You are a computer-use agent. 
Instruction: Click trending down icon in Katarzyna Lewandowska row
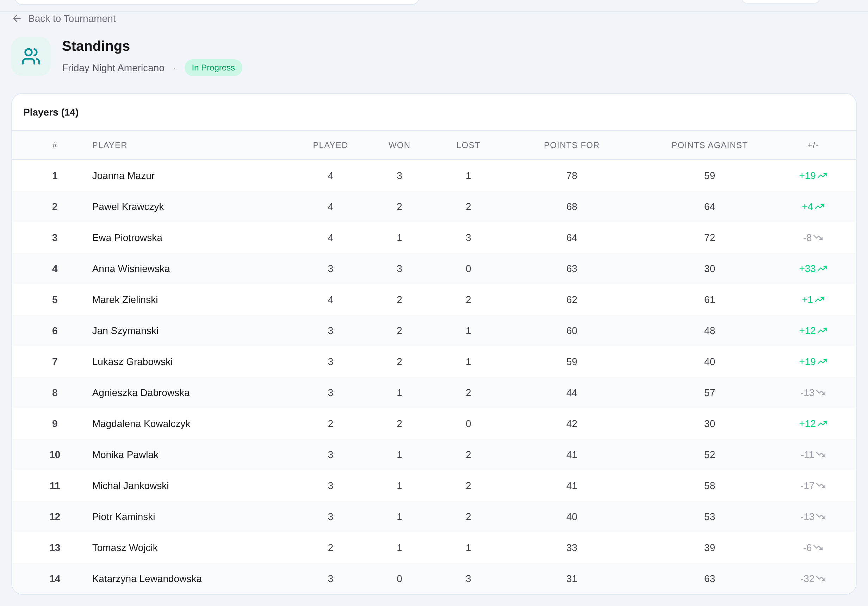[x=821, y=579]
